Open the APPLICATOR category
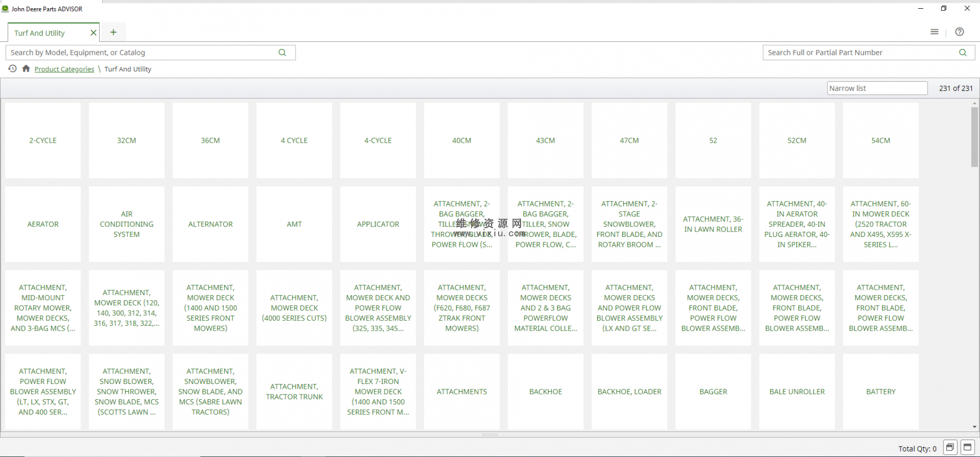 tap(378, 224)
